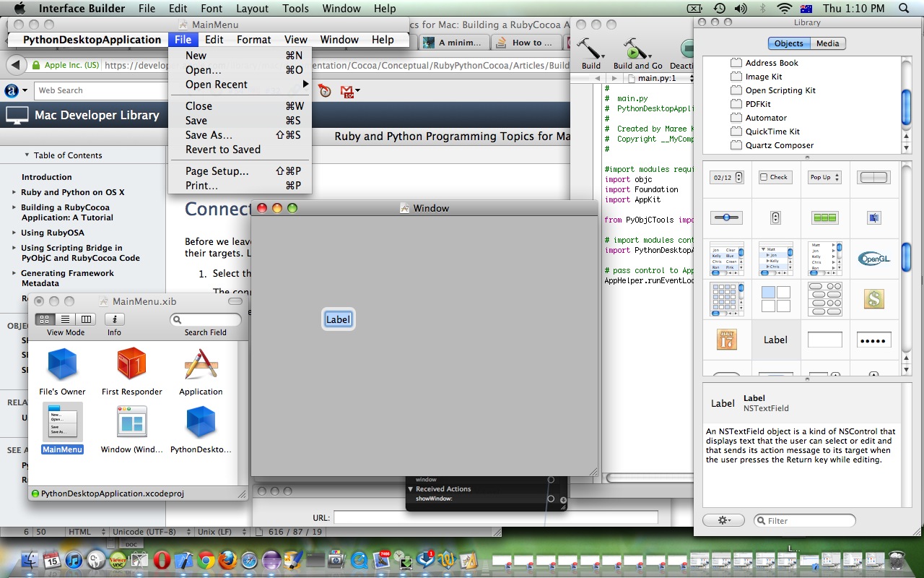Click the Build hammer icon in Xcode toolbar

[x=590, y=51]
